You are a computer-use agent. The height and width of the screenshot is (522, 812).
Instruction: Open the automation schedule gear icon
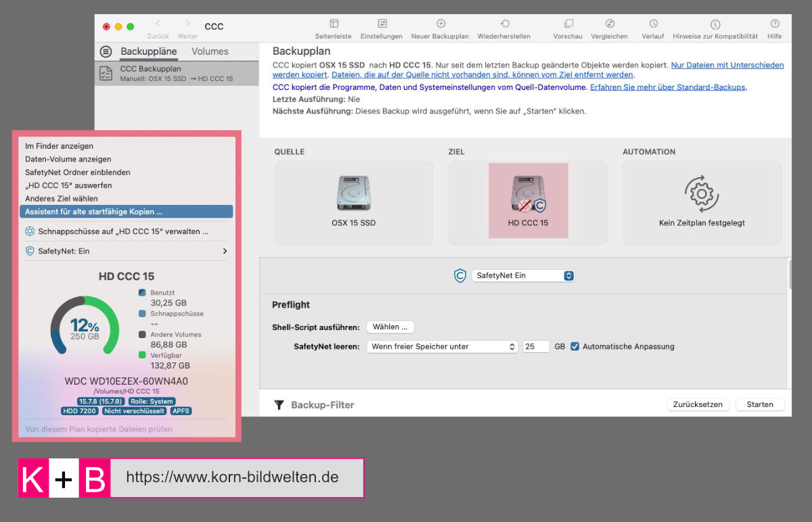[x=702, y=194]
